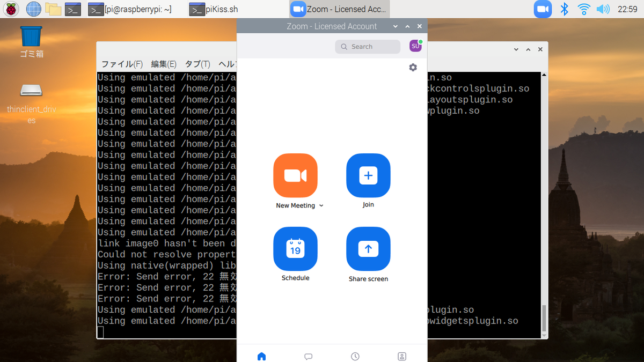Image resolution: width=644 pixels, height=362 pixels.
Task: Open the Bluetooth panel icon
Action: (564, 9)
